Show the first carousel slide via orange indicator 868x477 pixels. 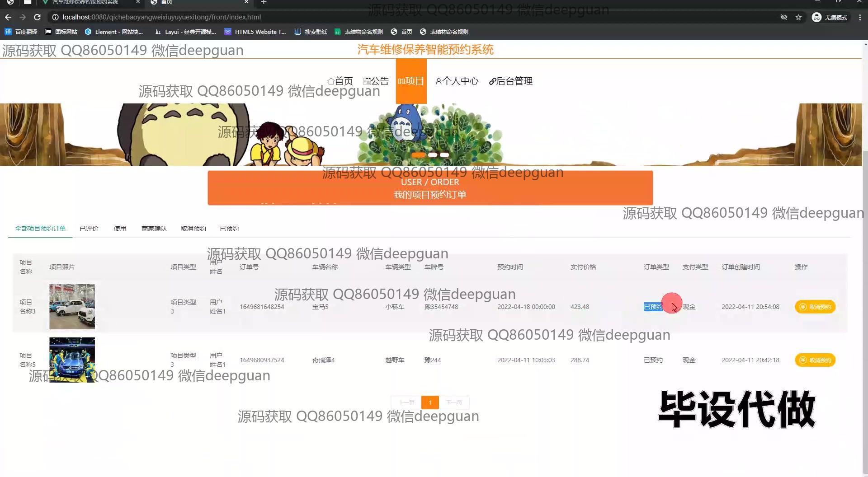pyautogui.click(x=419, y=155)
